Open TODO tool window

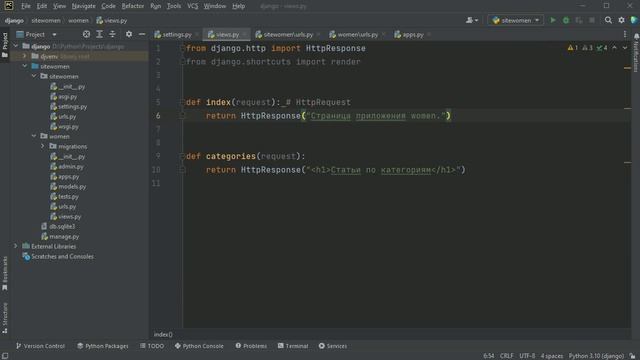pyautogui.click(x=152, y=346)
